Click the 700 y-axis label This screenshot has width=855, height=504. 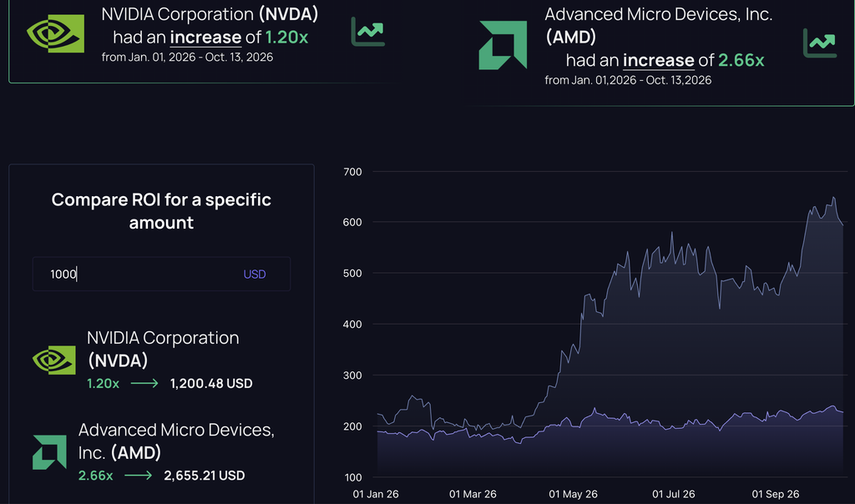pos(353,172)
